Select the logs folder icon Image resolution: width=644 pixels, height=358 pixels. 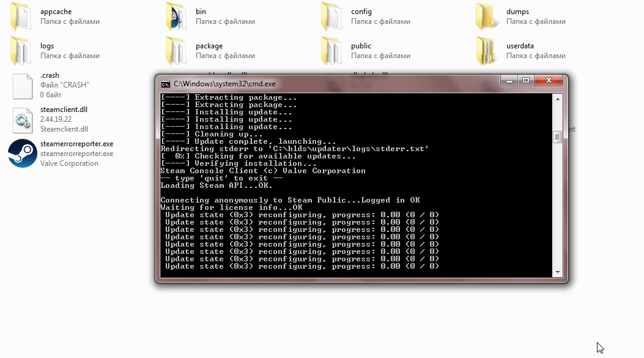(x=21, y=51)
